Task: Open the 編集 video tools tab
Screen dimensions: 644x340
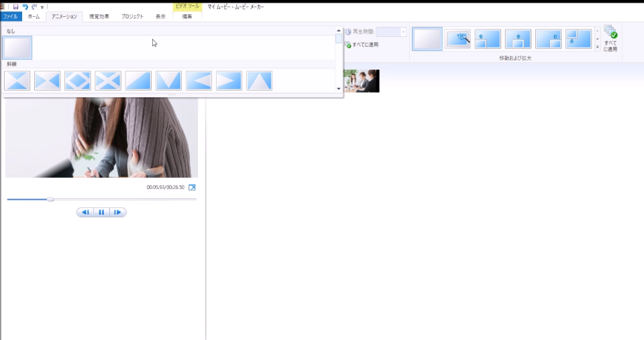Action: (x=187, y=17)
